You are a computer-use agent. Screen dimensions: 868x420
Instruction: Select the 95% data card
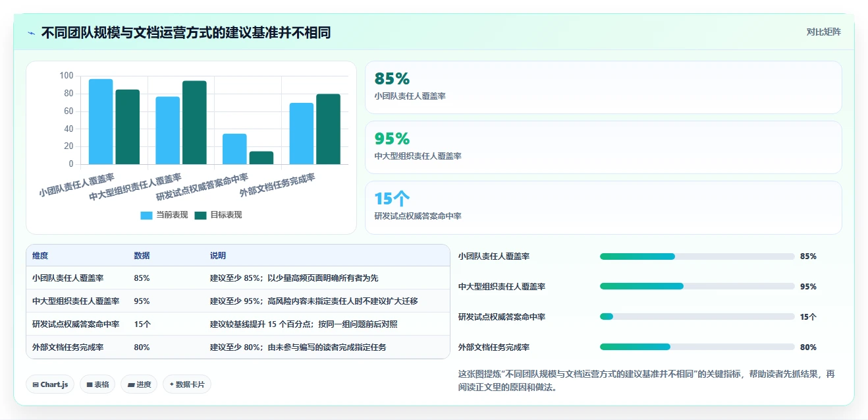click(x=603, y=148)
